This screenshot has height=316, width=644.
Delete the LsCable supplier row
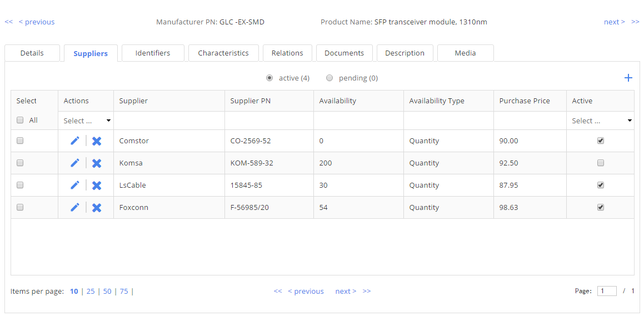click(x=97, y=185)
